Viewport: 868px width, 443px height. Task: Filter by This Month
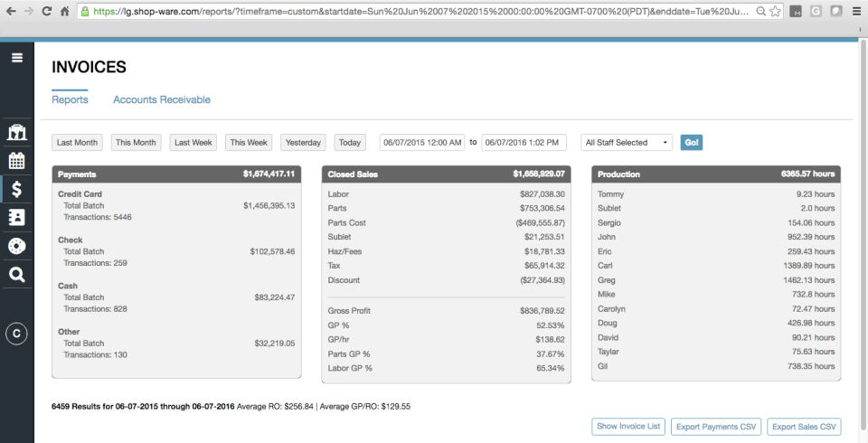[x=136, y=142]
